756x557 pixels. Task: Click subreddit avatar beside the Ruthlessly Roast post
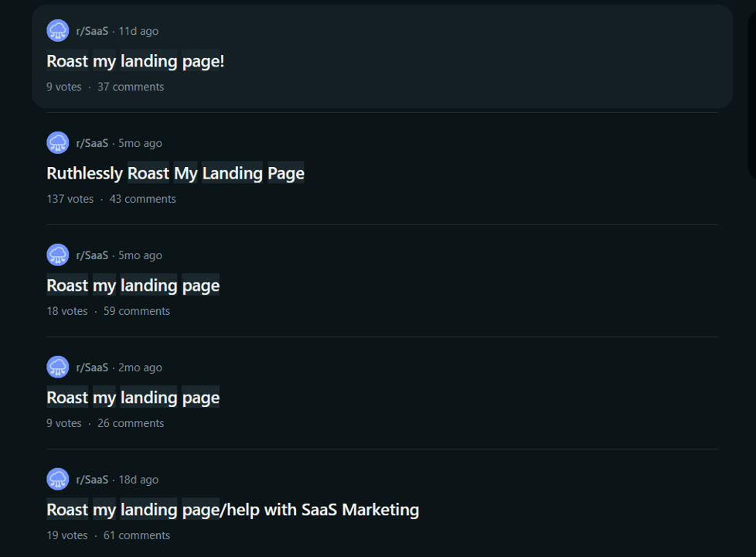(58, 143)
